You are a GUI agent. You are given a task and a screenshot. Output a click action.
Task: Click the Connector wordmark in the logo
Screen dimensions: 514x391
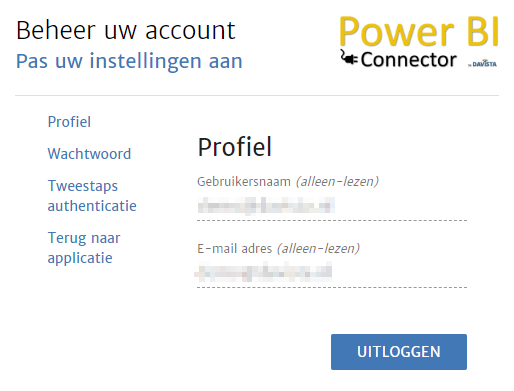click(x=408, y=60)
